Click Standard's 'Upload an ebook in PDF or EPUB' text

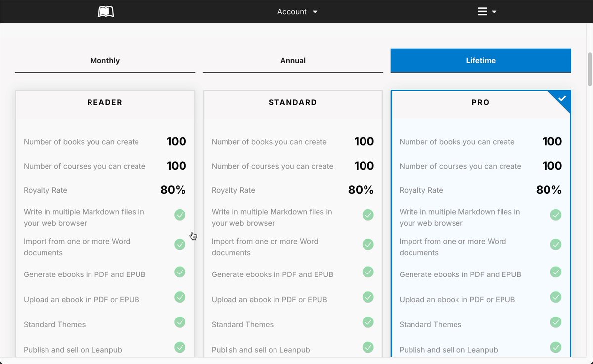[269, 300]
